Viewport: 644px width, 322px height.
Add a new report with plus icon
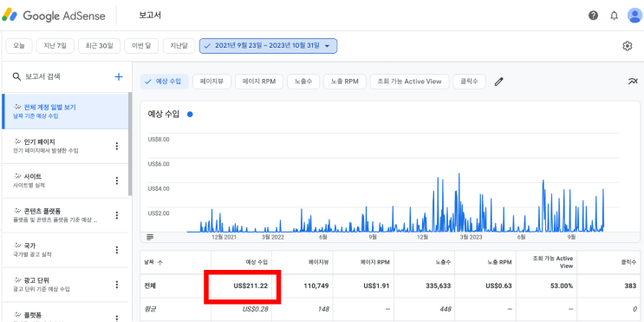point(118,76)
